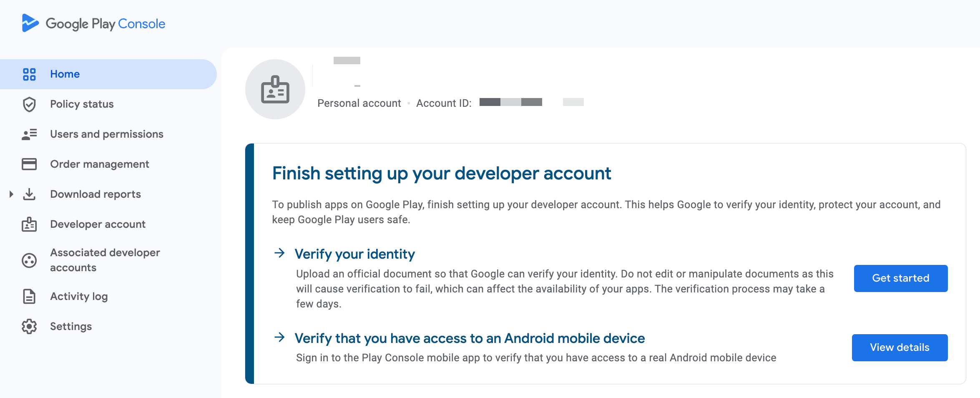Click the Google Play Console title text
This screenshot has width=980, height=398.
pos(106,24)
